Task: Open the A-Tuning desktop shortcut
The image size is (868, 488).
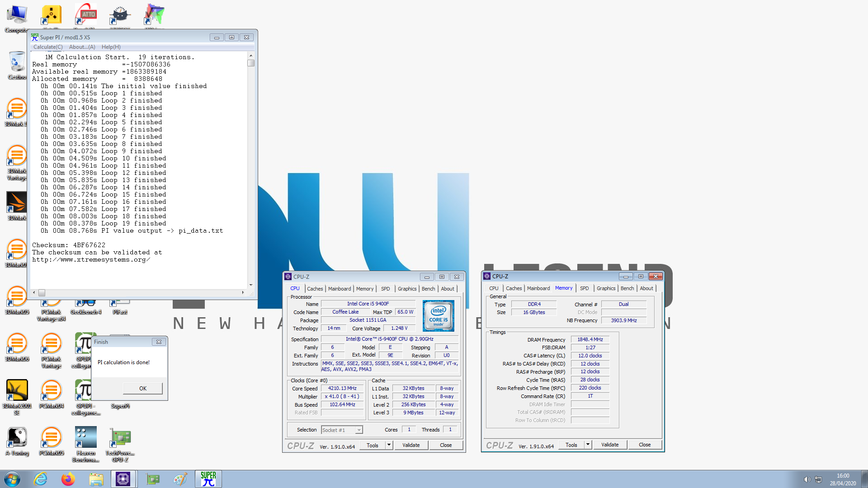Action: tap(17, 441)
